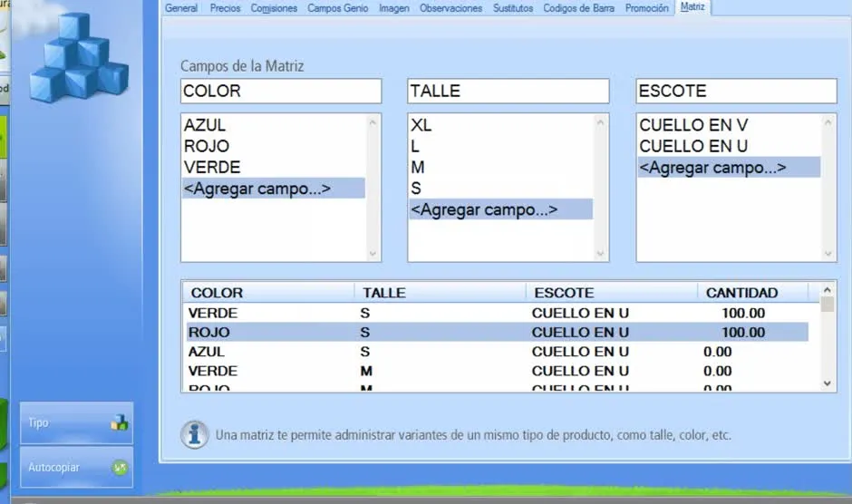Click the Tipo button
Viewport: 852px width, 504px height.
point(77,422)
